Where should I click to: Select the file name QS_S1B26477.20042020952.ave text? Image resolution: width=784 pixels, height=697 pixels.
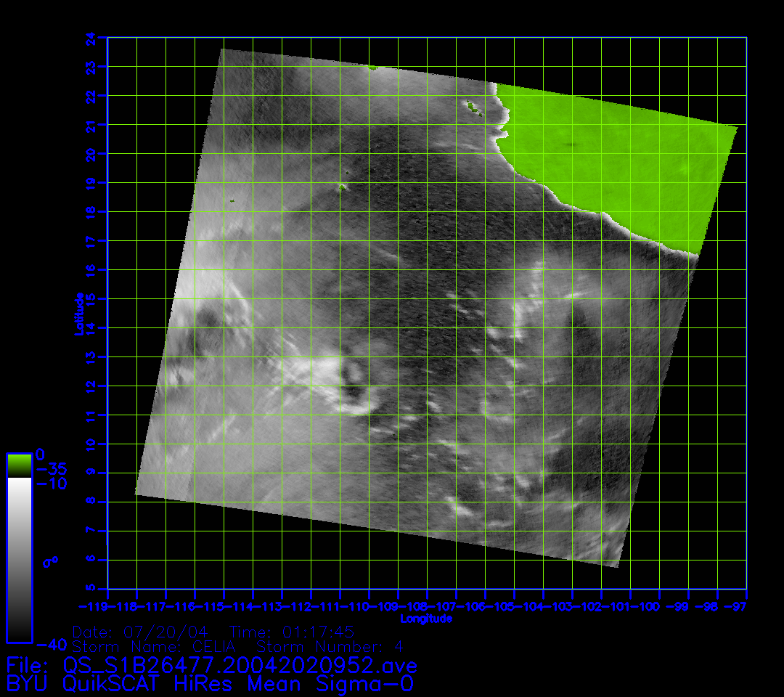[240, 665]
